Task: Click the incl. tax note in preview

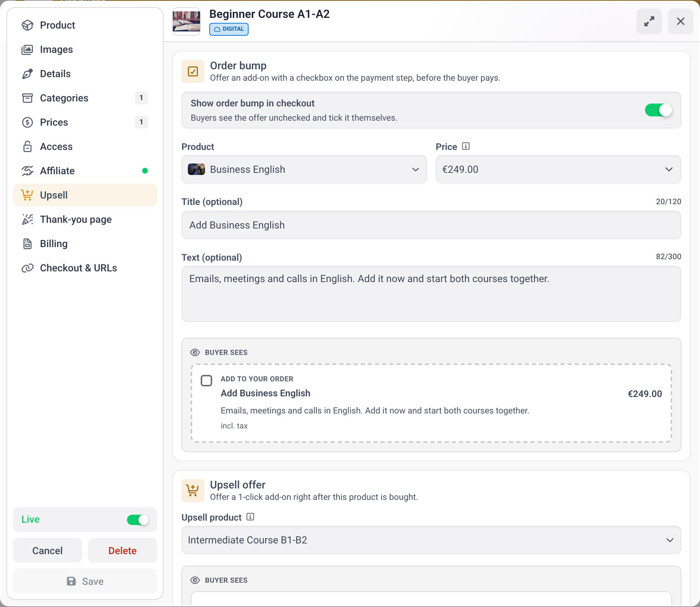Action: coord(234,426)
